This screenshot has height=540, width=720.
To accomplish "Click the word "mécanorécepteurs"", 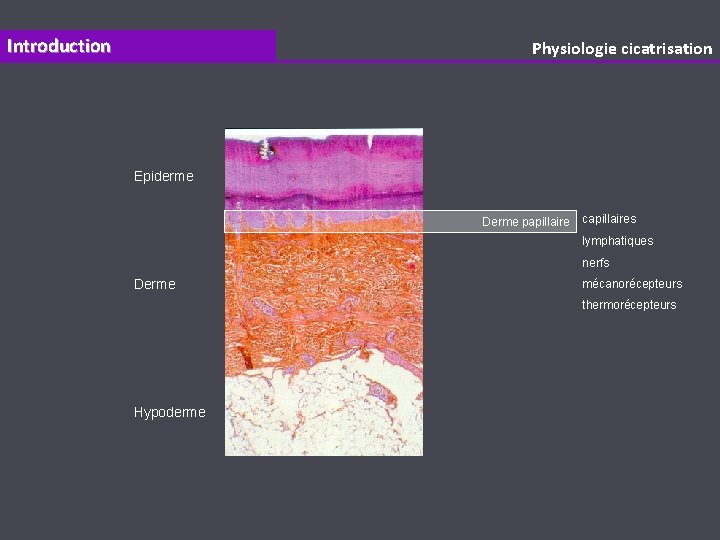I will pos(632,284).
